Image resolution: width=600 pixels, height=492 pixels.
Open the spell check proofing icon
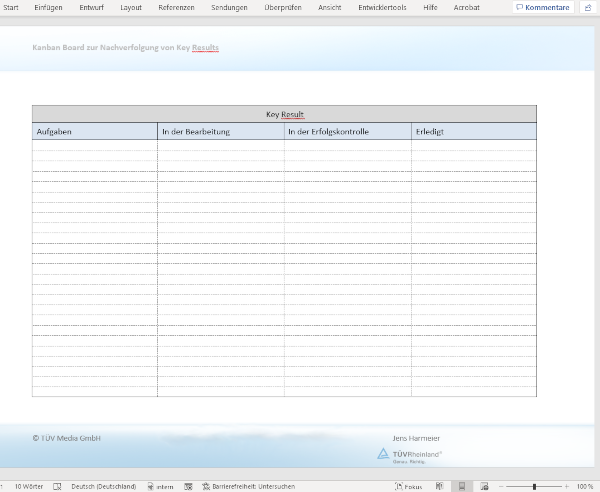[56, 486]
